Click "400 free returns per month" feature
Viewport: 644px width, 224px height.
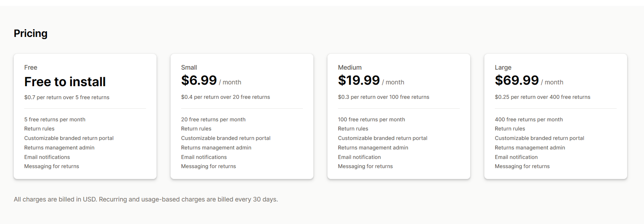click(529, 119)
